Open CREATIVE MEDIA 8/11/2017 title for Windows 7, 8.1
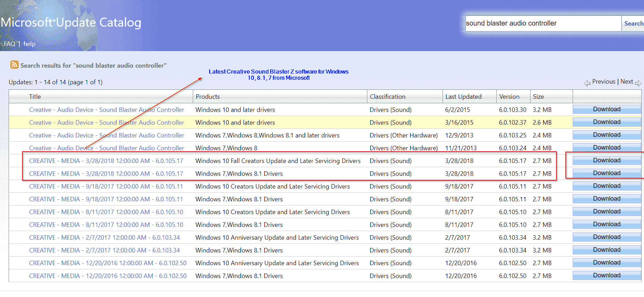Image resolution: width=644 pixels, height=297 pixels. click(x=106, y=225)
